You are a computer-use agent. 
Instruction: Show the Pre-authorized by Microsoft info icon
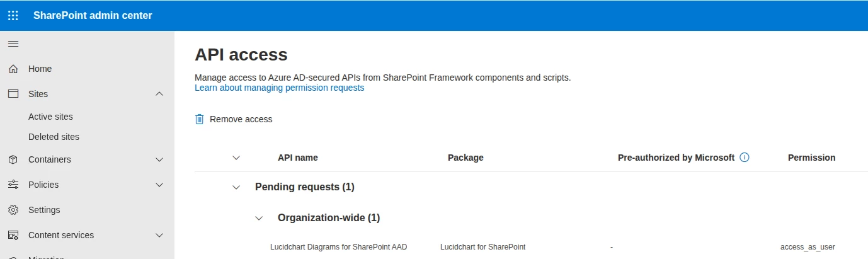coord(745,158)
